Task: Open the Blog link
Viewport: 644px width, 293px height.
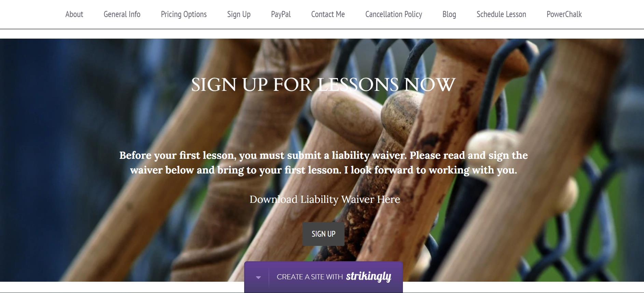Action: pyautogui.click(x=449, y=14)
